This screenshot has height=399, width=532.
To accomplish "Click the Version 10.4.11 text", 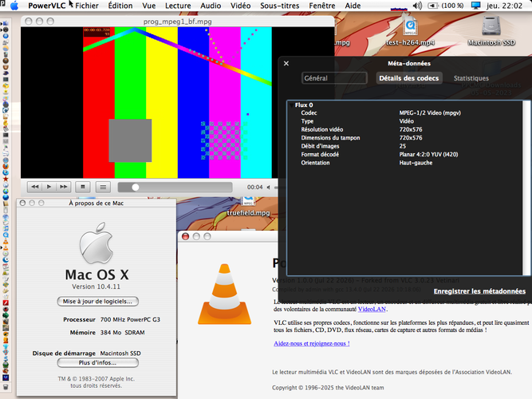I will pyautogui.click(x=96, y=286).
